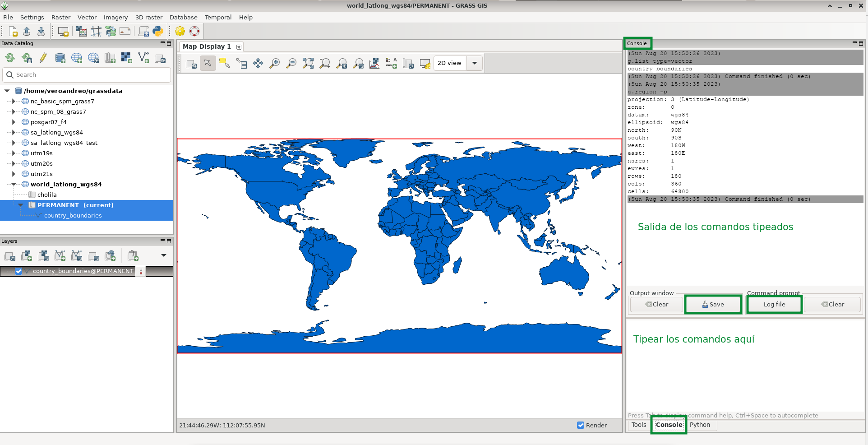Screen dimensions: 868x445
Task: Click the raster map calculator icon
Action: click(x=82, y=31)
